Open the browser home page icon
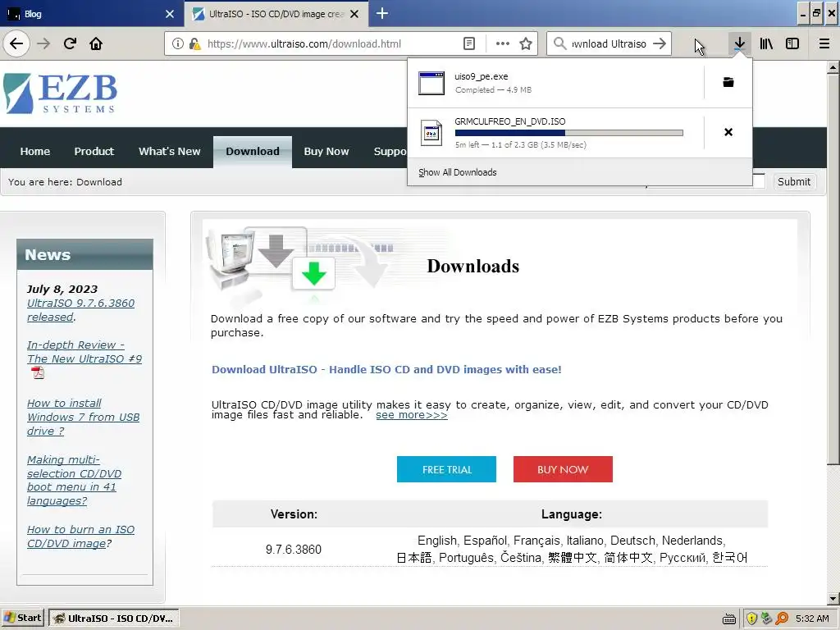Image resolution: width=840 pixels, height=630 pixels. click(96, 43)
